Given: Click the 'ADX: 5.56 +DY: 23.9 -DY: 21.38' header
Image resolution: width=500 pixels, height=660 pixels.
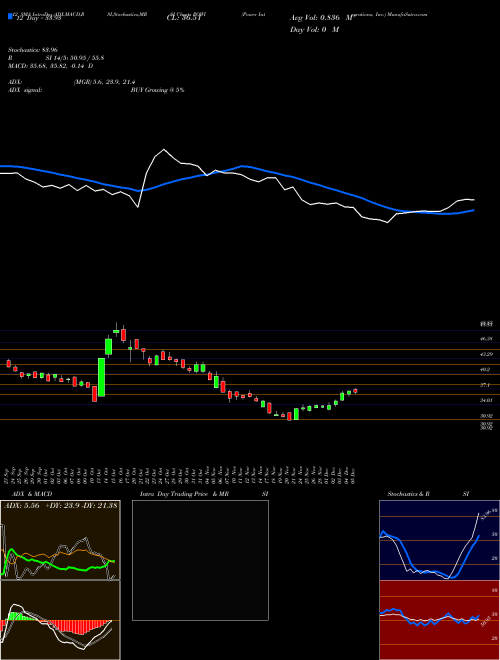Looking at the screenshot, I should [61, 505].
